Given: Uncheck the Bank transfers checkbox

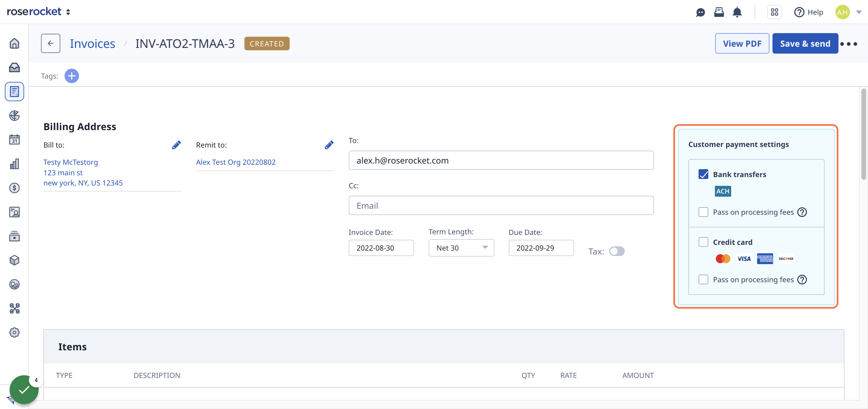Looking at the screenshot, I should pos(703,174).
